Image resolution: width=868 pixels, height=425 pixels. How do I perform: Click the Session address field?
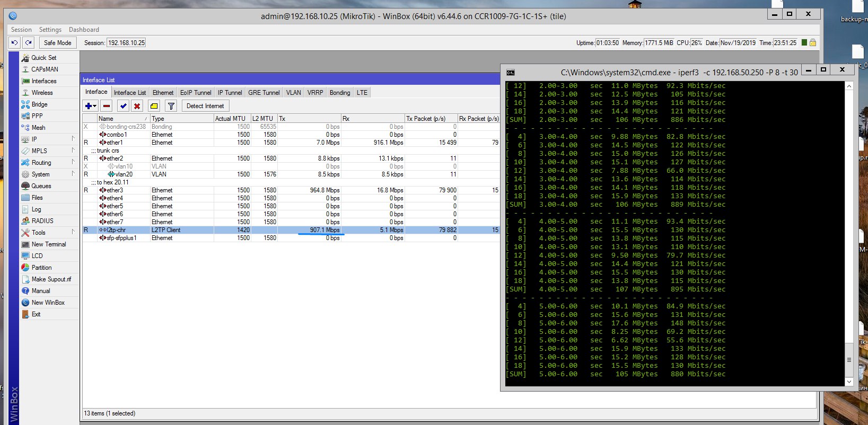[126, 42]
